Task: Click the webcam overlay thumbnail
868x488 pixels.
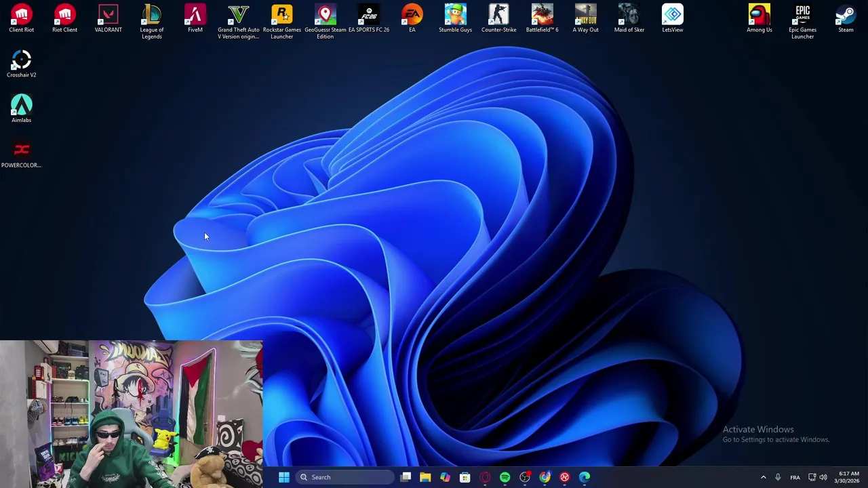Action: (132, 414)
